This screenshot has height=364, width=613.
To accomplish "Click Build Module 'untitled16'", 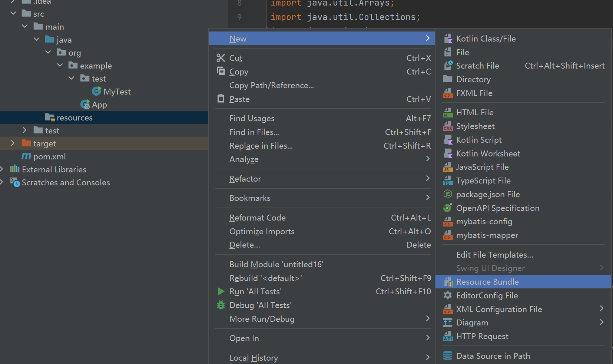I will point(276,264).
